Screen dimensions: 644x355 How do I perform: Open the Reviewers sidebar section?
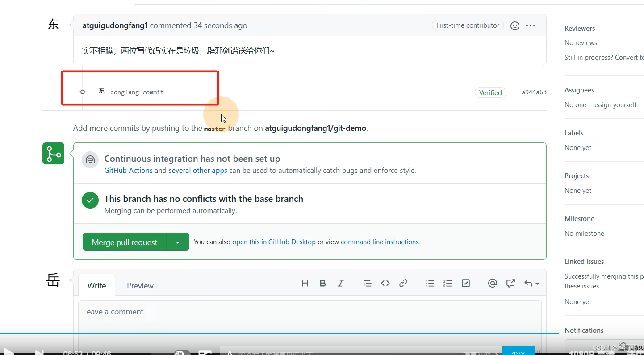[580, 28]
